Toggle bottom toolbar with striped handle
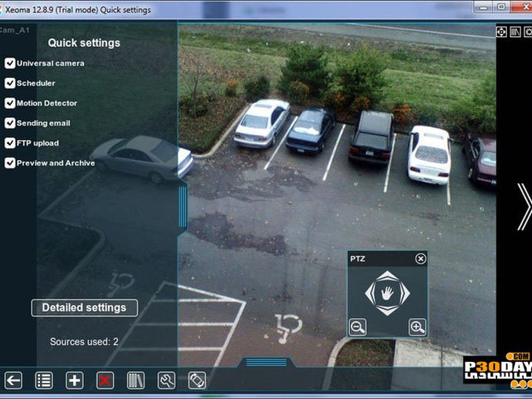The image size is (532, 399). 266,362
